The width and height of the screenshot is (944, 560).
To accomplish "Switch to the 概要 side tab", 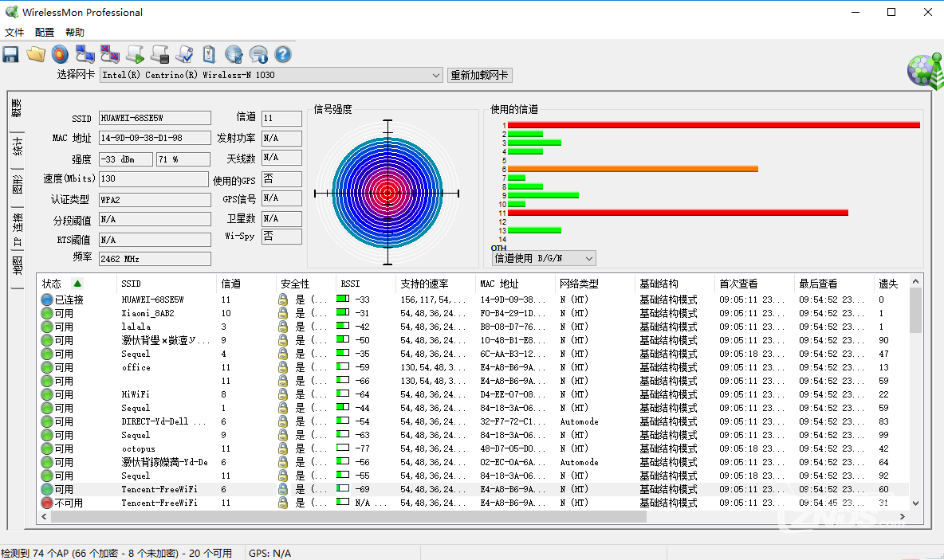I will 17,108.
